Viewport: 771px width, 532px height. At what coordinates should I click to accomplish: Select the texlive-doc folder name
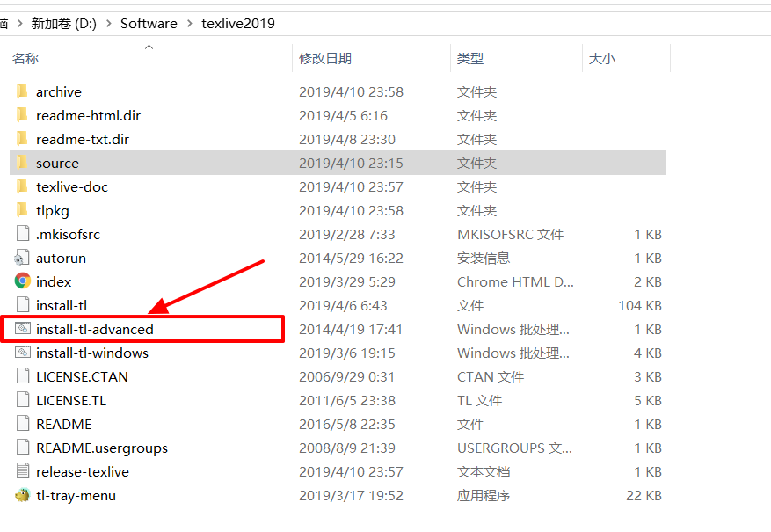coord(72,186)
